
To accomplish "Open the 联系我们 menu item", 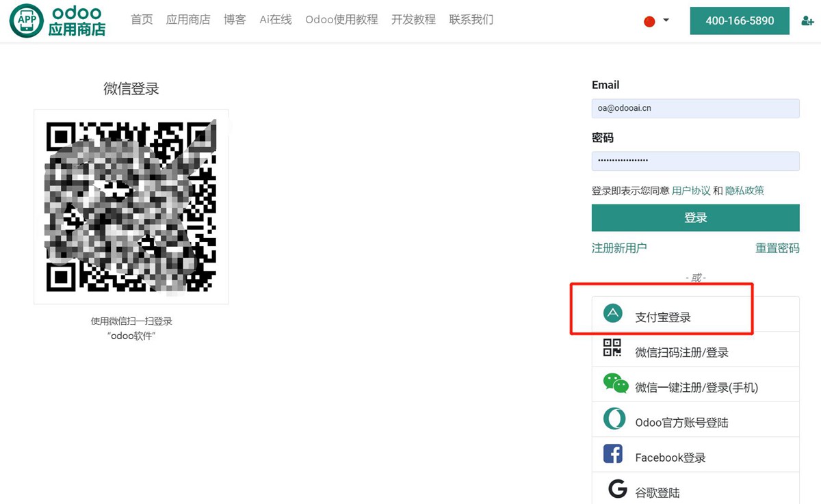I will click(471, 20).
